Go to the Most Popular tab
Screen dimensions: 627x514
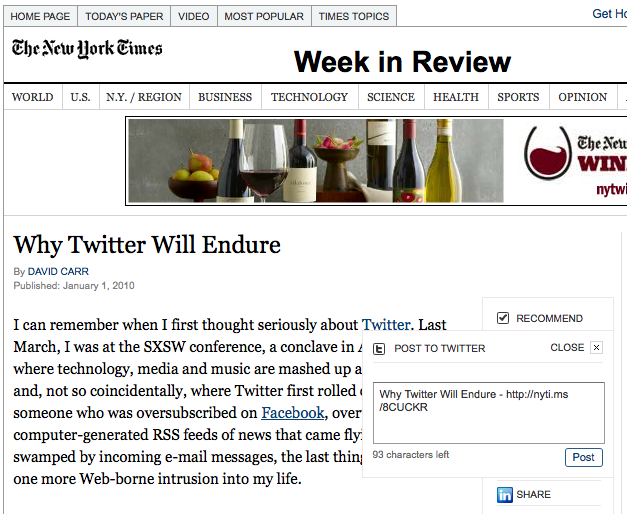263,16
